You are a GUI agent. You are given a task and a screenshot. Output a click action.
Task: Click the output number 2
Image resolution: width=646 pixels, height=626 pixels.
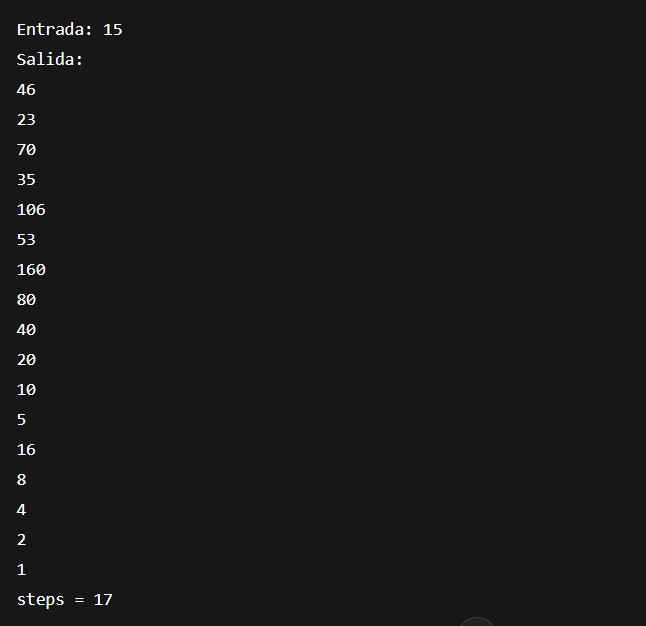22,540
